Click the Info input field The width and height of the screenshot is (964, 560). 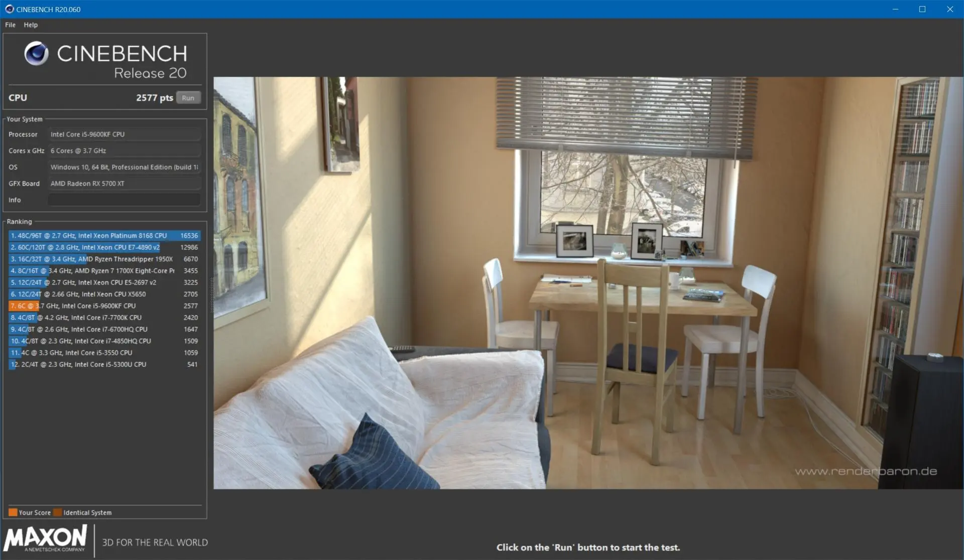coord(124,200)
